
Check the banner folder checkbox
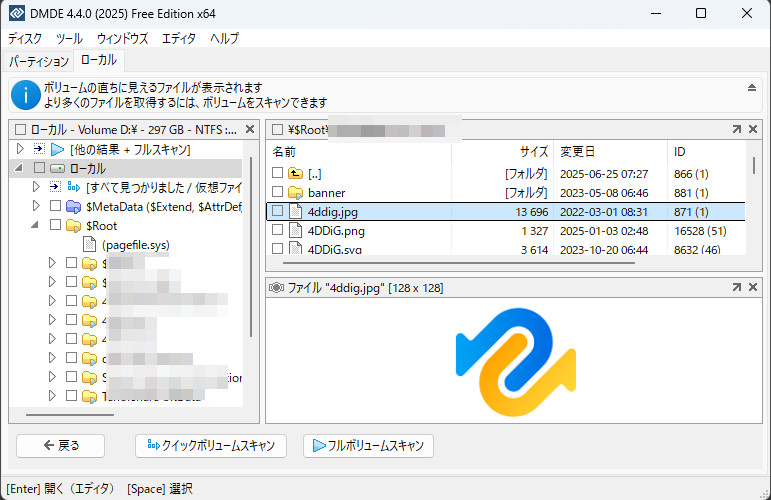tap(277, 192)
